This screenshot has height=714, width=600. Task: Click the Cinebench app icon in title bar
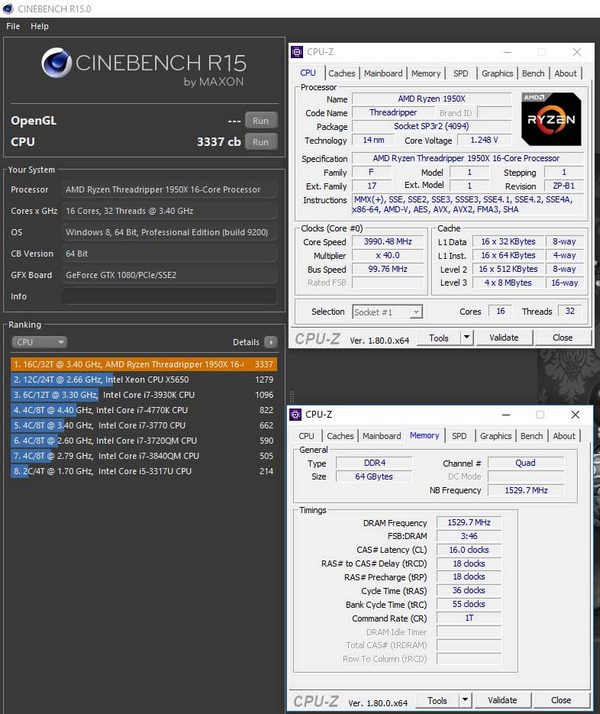(x=8, y=9)
